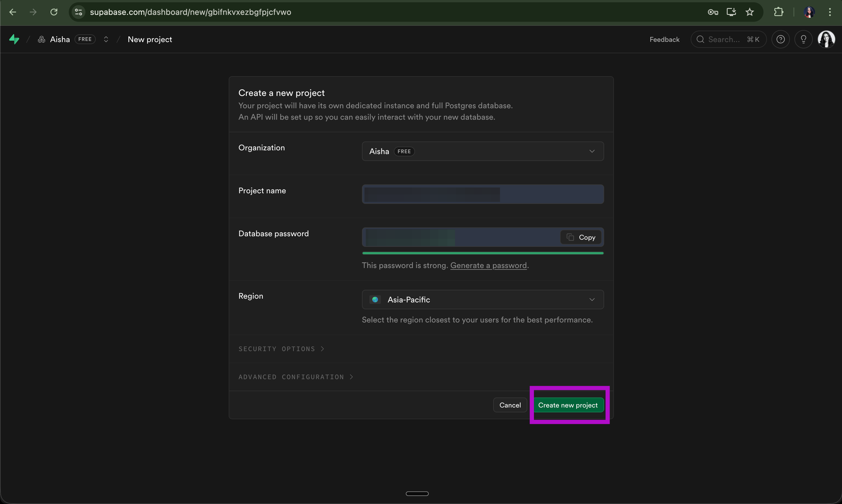Click the Generate a password link
This screenshot has height=504, width=842.
click(x=488, y=265)
